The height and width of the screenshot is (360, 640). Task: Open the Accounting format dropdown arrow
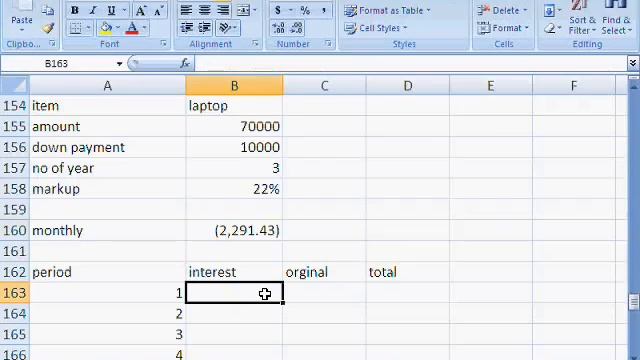pos(291,10)
